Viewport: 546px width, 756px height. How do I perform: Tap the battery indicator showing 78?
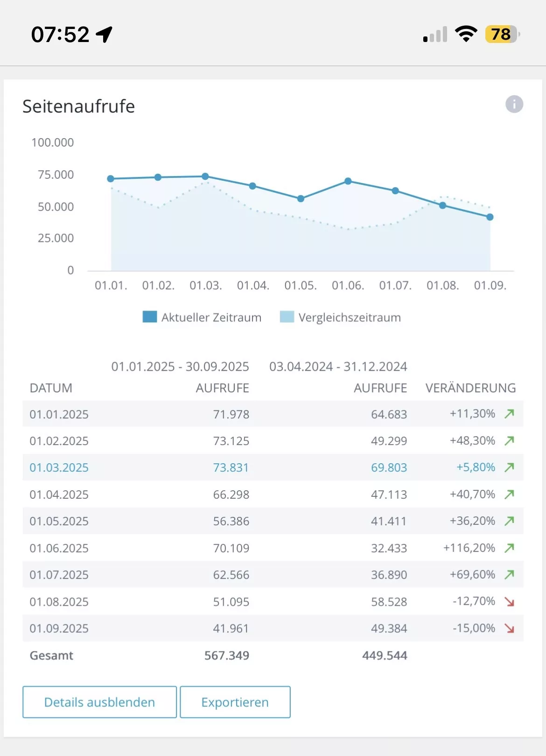pyautogui.click(x=502, y=34)
